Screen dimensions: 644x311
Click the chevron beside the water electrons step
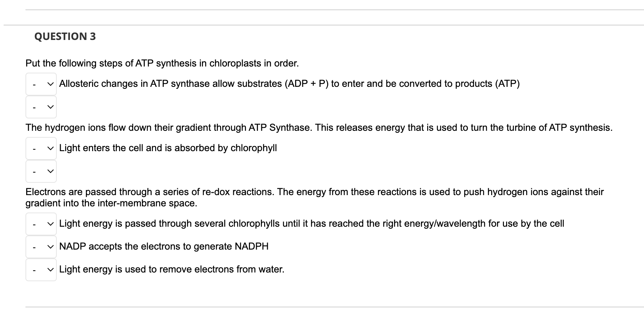pos(50,270)
